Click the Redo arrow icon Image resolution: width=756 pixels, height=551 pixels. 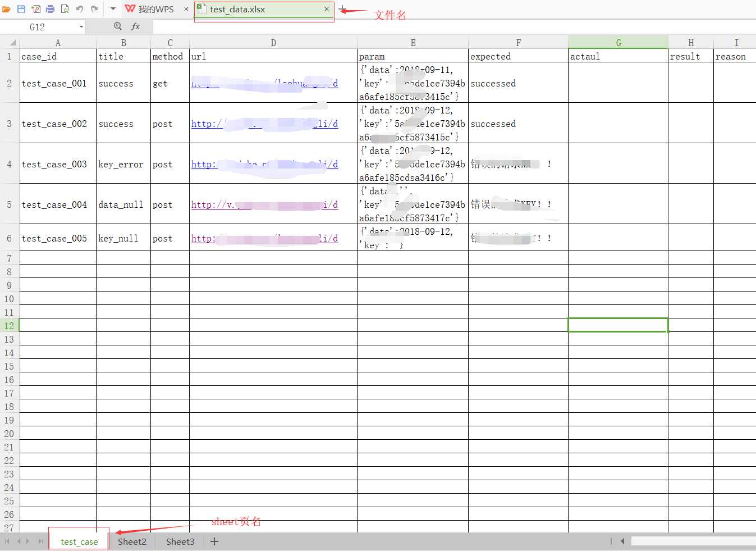(94, 9)
